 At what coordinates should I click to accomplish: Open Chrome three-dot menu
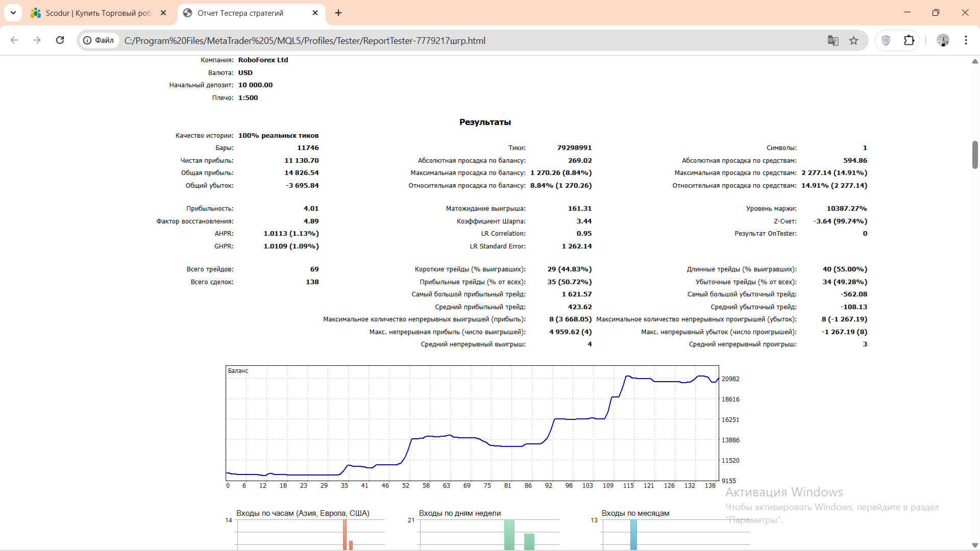966,40
